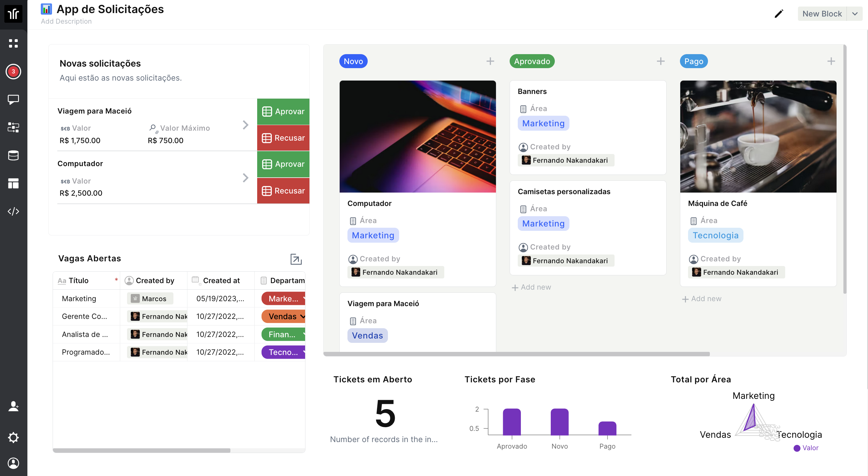Select the Aprovado column label

coord(532,61)
